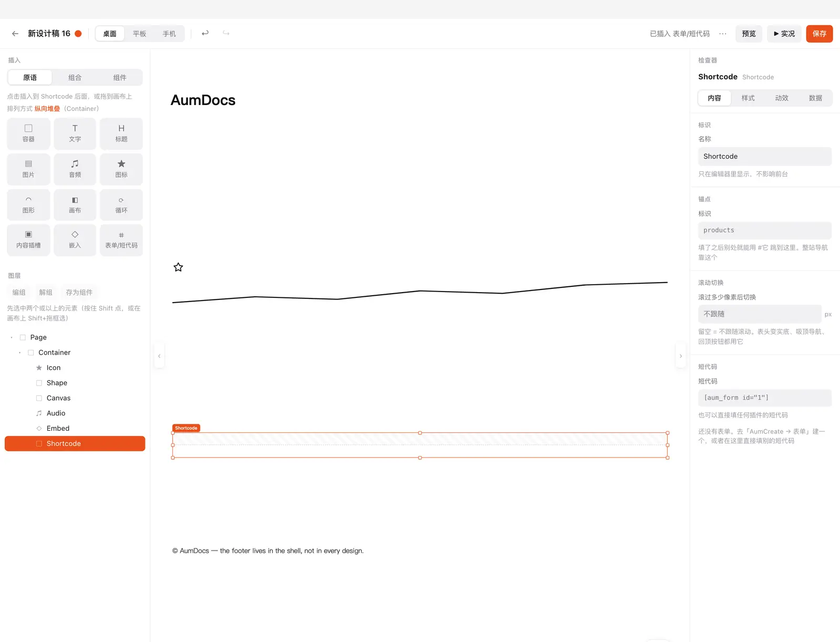Collapse the Page tree node
Viewport: 840px width, 642px height.
coord(12,337)
